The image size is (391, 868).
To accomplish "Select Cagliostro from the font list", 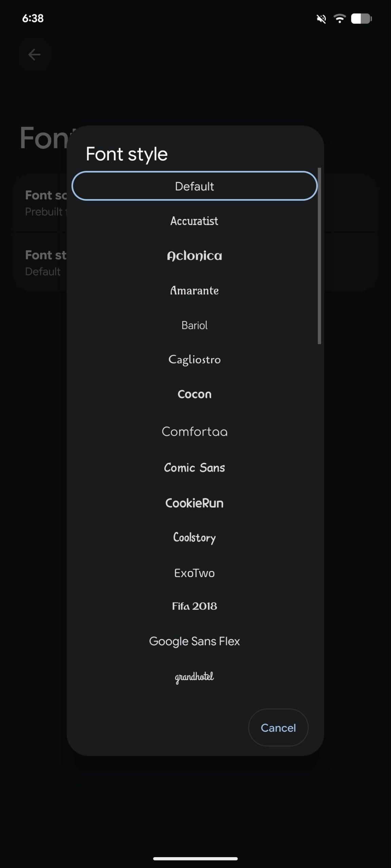I will pos(194,359).
